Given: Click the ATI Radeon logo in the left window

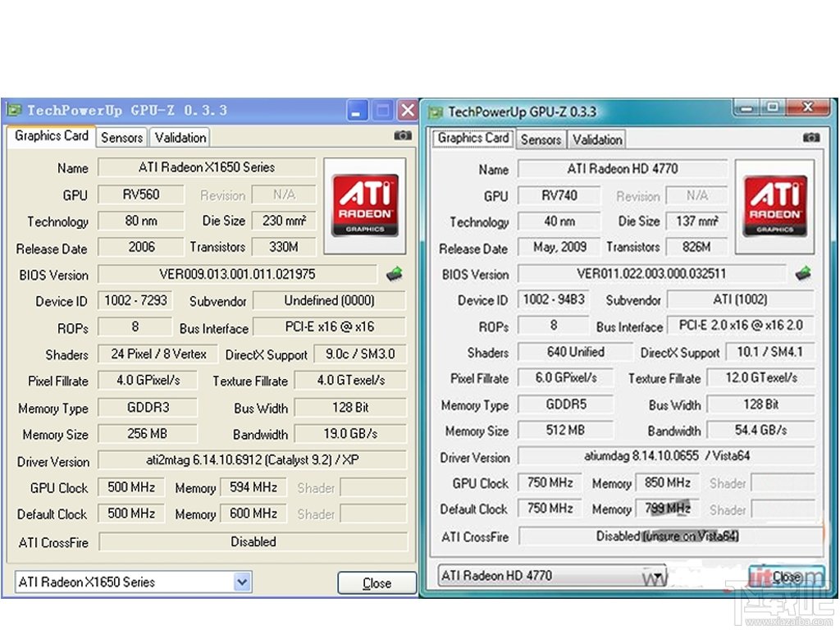Looking at the screenshot, I should coord(365,205).
